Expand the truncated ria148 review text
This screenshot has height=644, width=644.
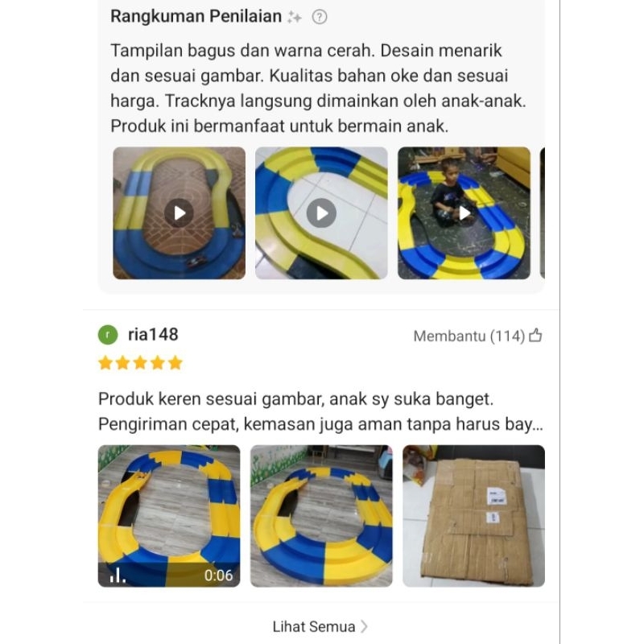click(320, 411)
